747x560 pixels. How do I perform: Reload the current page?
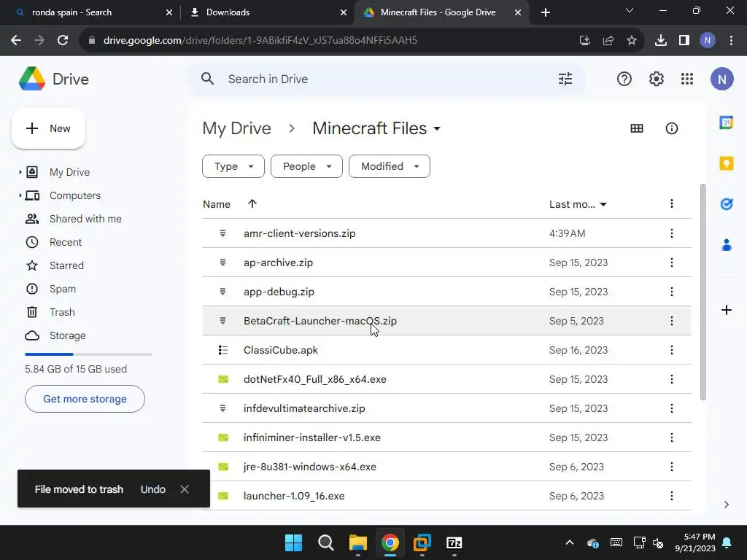[x=63, y=41]
